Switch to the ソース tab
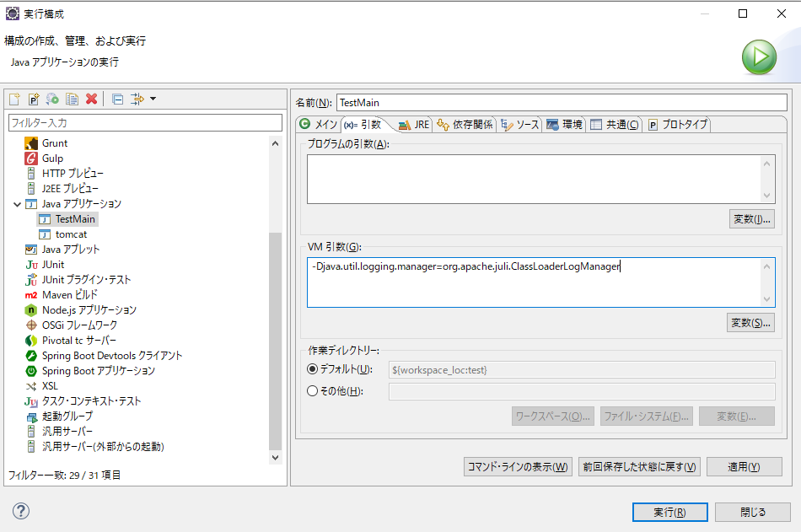This screenshot has width=801, height=532. coord(520,124)
